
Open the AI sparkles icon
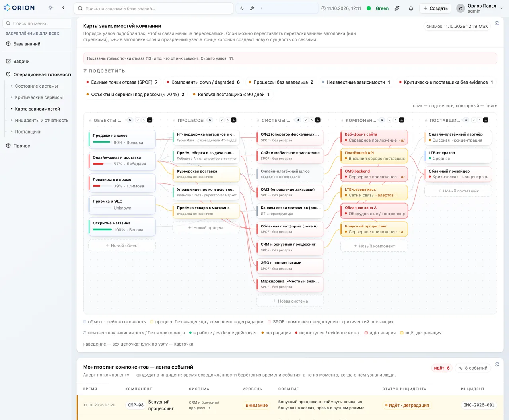[397, 8]
